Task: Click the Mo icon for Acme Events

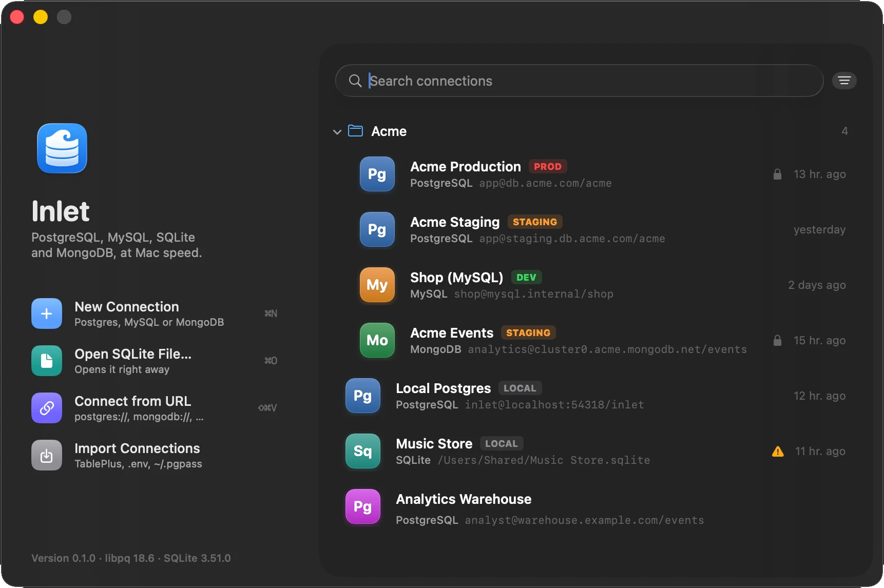Action: click(377, 340)
